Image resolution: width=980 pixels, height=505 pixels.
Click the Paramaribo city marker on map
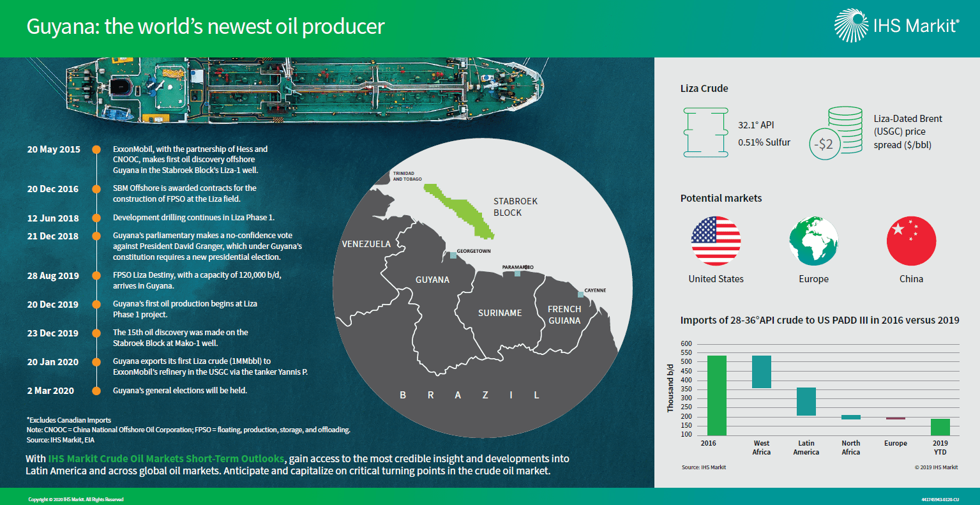click(517, 274)
